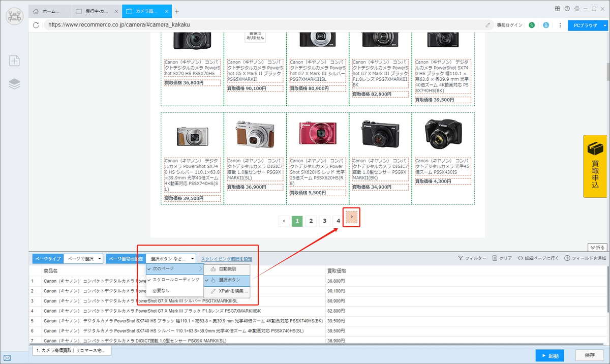Click 詳細ページに行く link tool
The height and width of the screenshot is (364, 610).
coord(539,258)
